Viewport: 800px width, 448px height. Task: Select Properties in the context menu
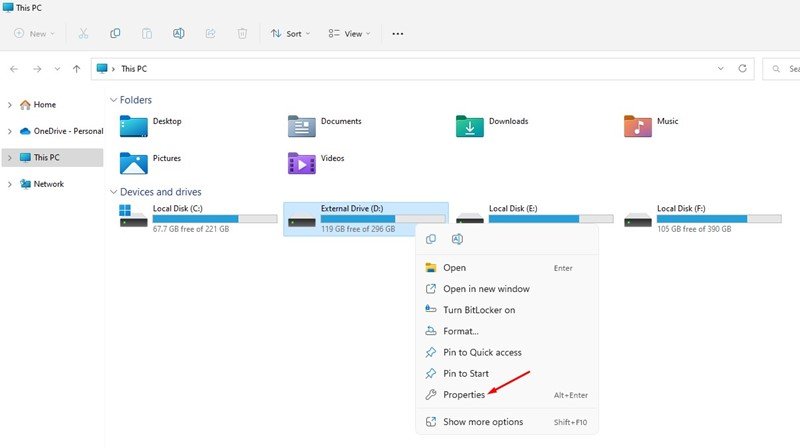464,395
